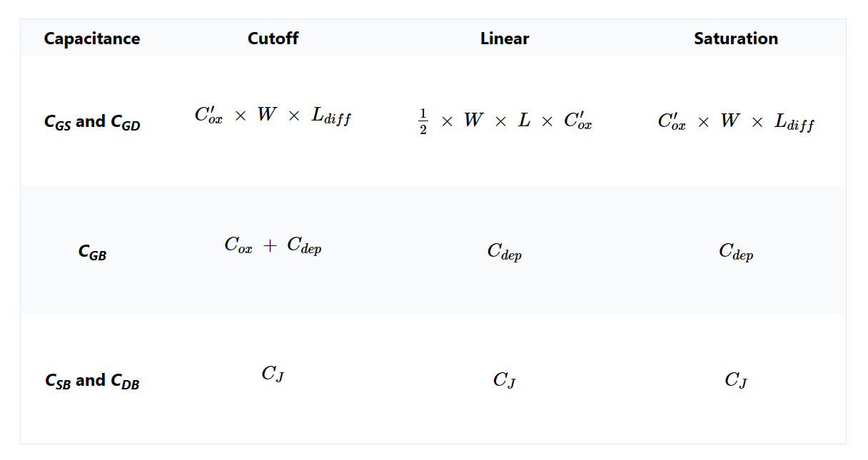The height and width of the screenshot is (460, 868).
Task: Select the Linear half W L C'ox formula
Action: click(x=505, y=121)
